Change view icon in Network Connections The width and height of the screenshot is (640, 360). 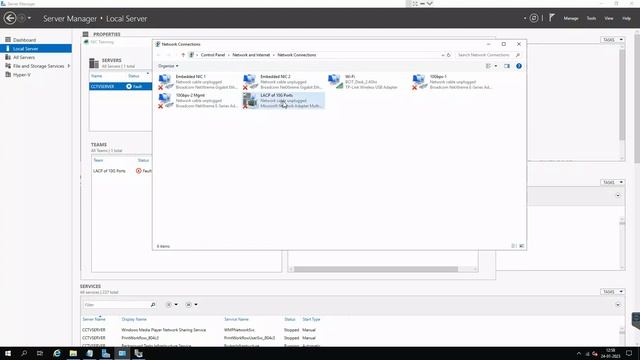(x=488, y=66)
